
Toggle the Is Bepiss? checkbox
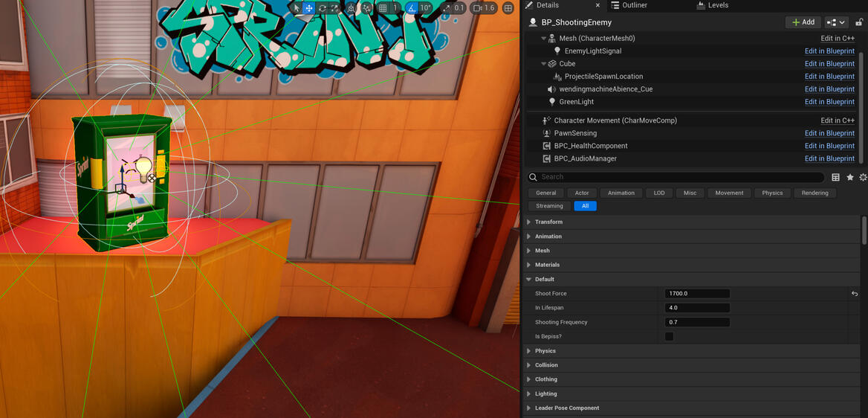[x=670, y=336]
